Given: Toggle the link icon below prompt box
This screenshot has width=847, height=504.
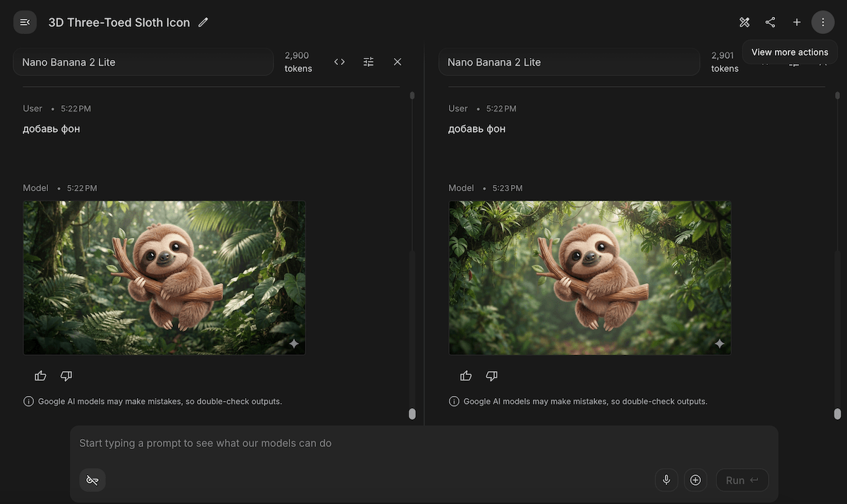Looking at the screenshot, I should pyautogui.click(x=92, y=480).
